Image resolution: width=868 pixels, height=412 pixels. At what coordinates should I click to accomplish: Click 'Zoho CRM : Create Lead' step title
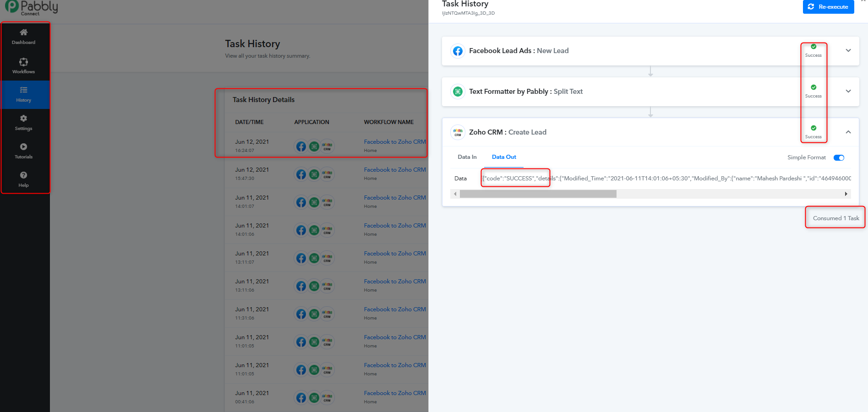(x=508, y=132)
